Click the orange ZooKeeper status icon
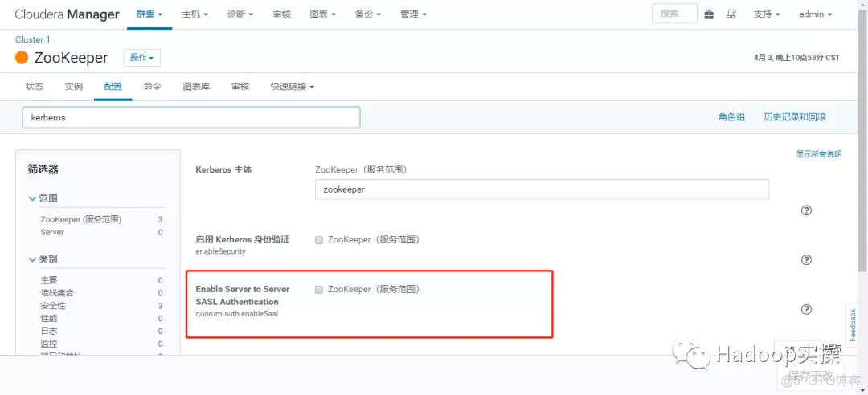868x395 pixels. click(x=22, y=58)
